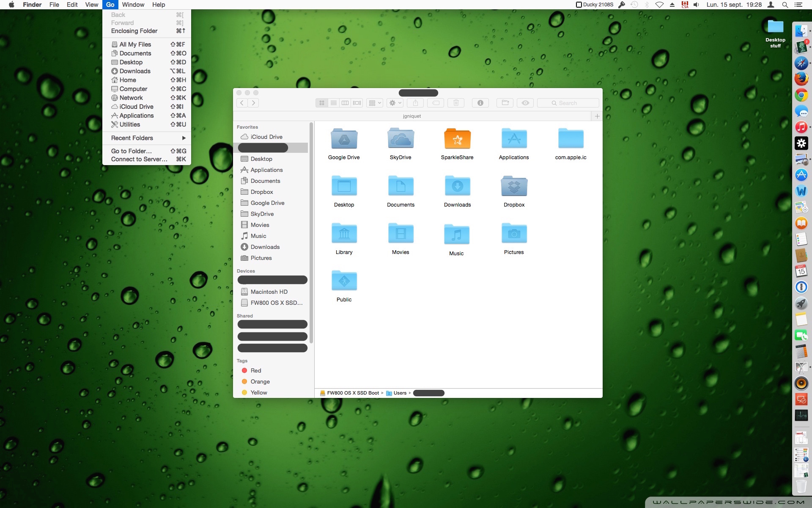The image size is (812, 508).
Task: Click the Finder search field
Action: pyautogui.click(x=568, y=103)
